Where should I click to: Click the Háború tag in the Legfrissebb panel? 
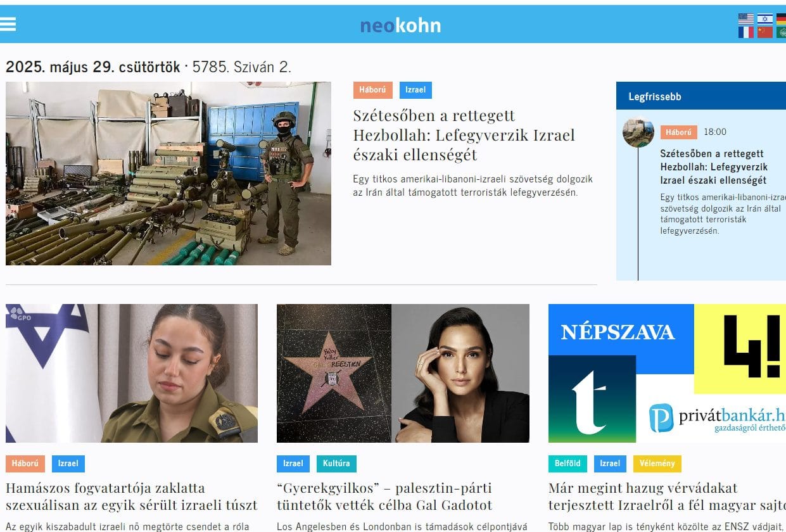pyautogui.click(x=678, y=132)
